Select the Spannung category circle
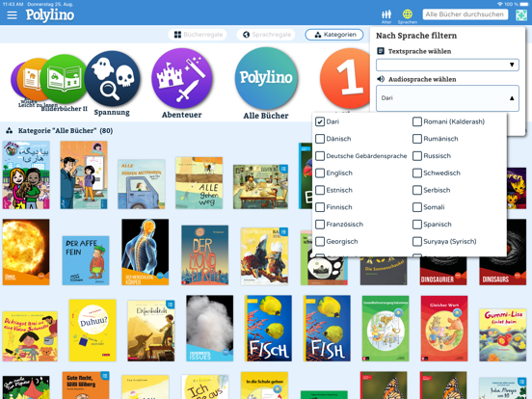The height and width of the screenshot is (399, 532). pos(112,79)
